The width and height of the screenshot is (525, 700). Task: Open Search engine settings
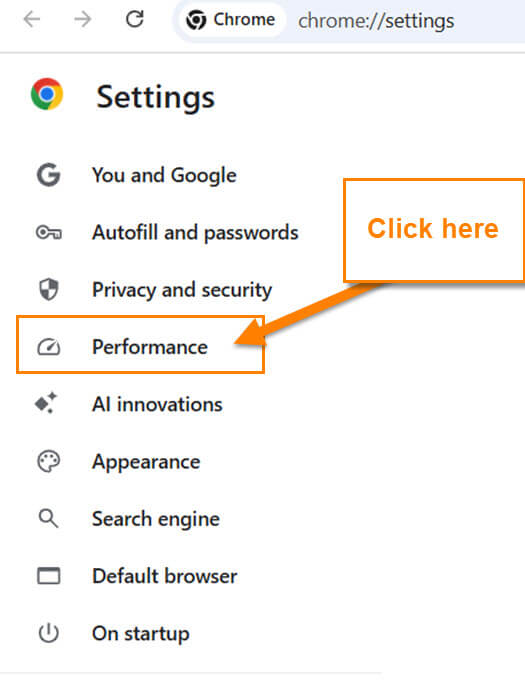[156, 519]
